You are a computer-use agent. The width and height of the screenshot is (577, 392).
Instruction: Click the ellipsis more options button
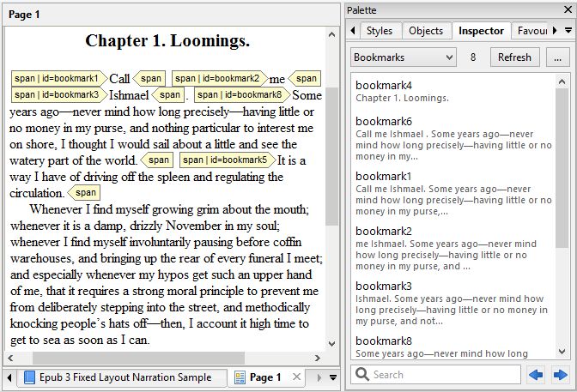pos(558,57)
